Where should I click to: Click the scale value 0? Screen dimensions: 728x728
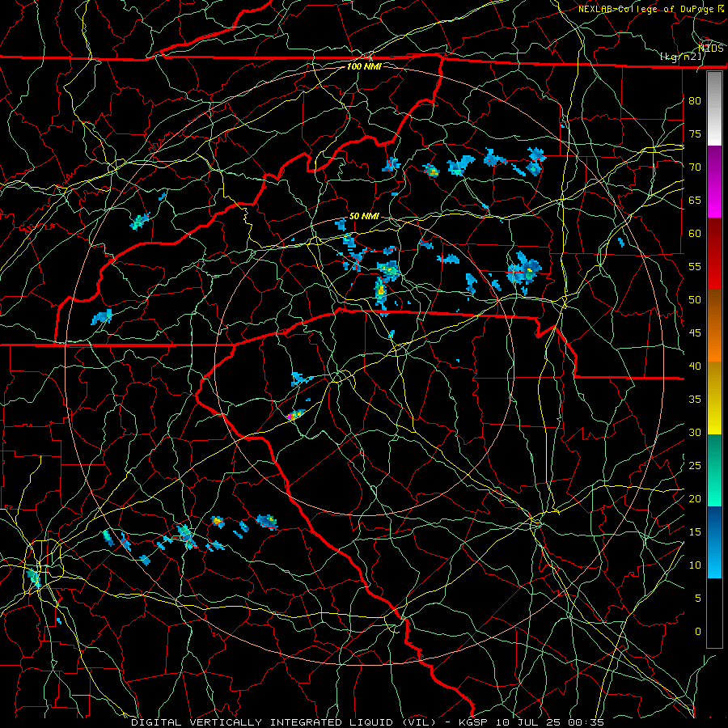(x=698, y=632)
